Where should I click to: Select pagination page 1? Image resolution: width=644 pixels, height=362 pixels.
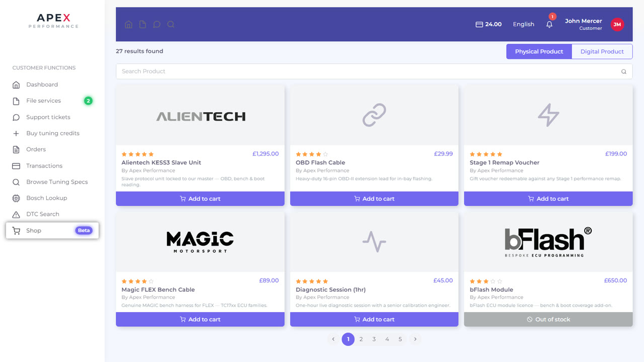click(348, 339)
